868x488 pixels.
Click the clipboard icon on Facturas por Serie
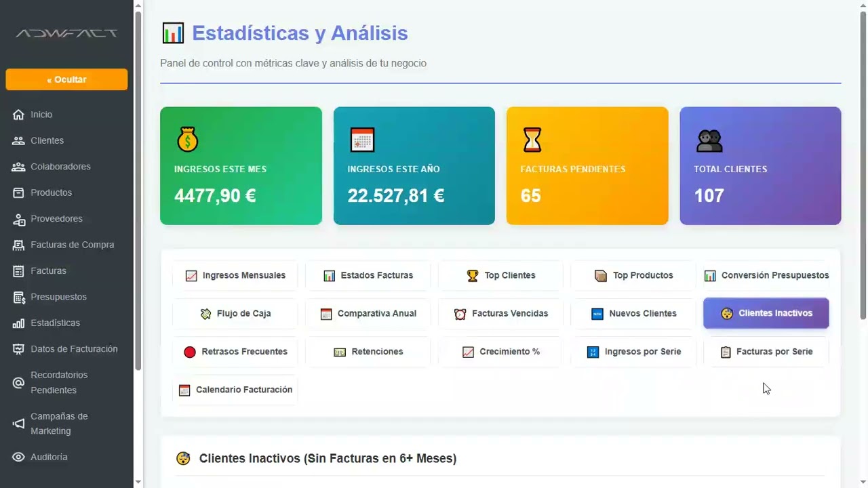726,352
